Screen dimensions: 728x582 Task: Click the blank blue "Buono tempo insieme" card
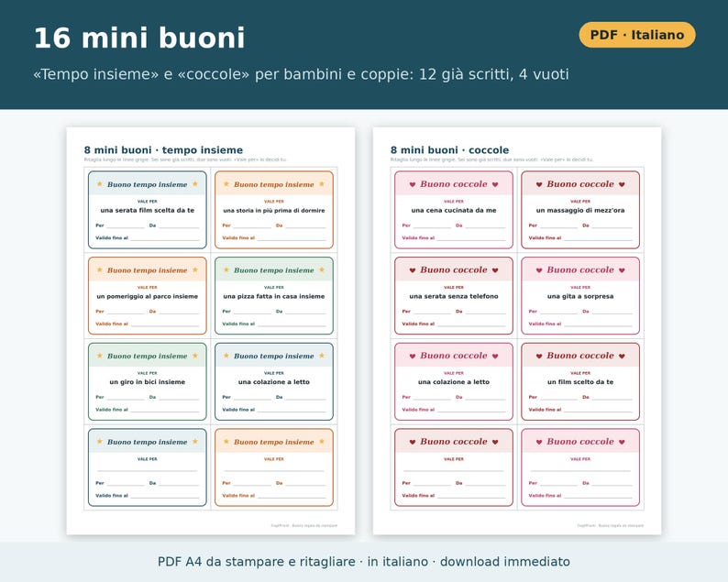[x=148, y=467]
